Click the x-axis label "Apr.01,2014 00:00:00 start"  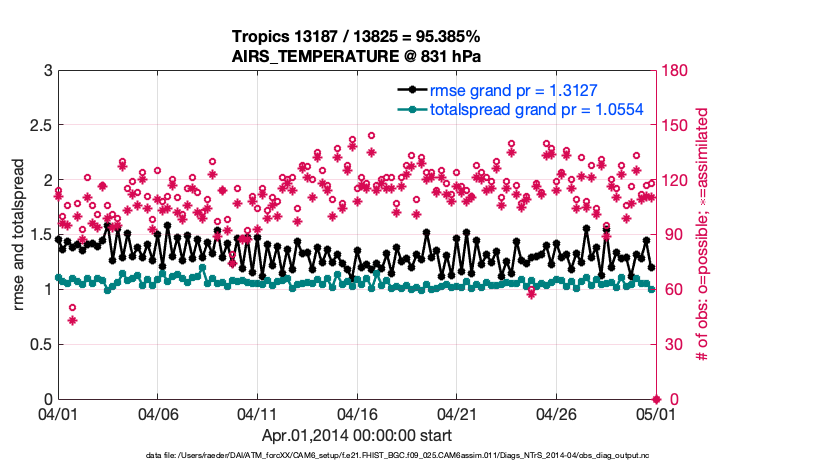pos(357,435)
